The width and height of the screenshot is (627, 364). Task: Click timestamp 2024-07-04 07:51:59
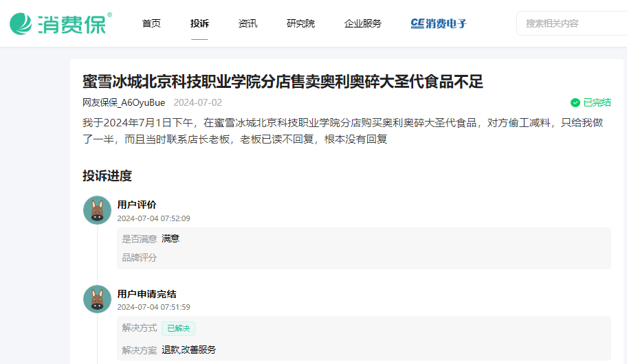(x=153, y=307)
